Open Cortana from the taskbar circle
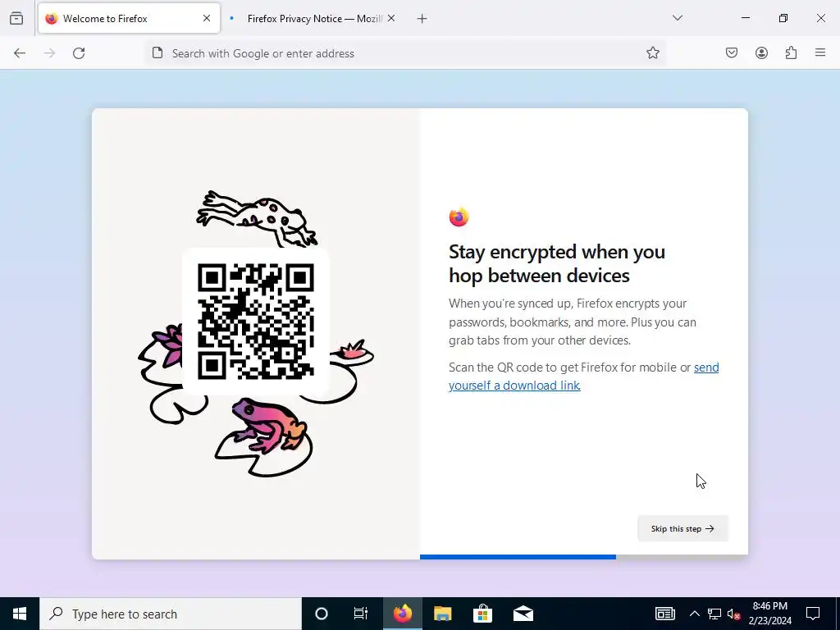 coord(322,614)
